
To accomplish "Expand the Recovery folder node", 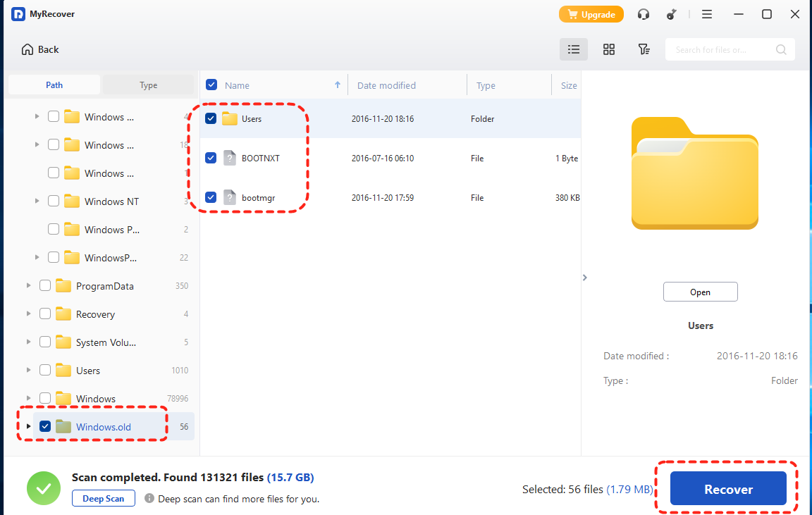I will point(28,314).
